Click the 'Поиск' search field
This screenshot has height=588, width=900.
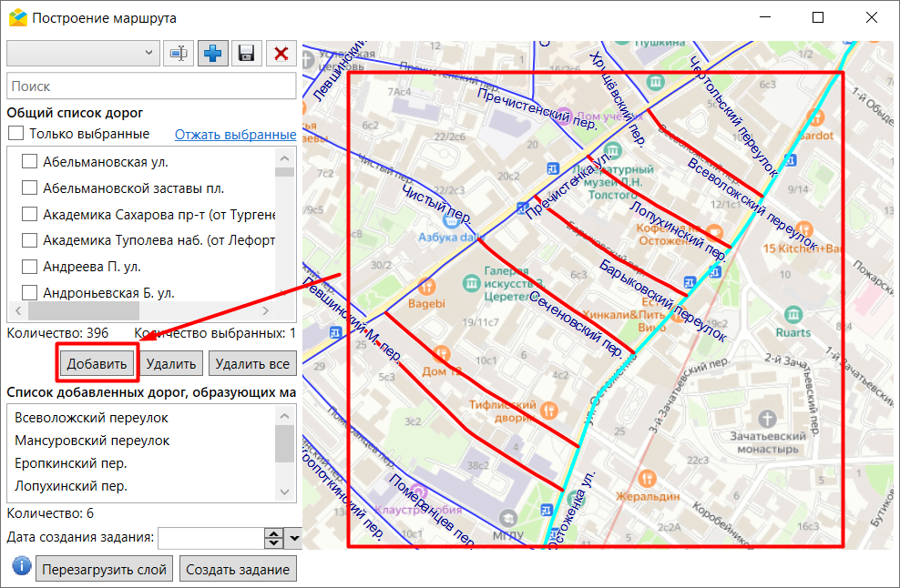pyautogui.click(x=151, y=86)
